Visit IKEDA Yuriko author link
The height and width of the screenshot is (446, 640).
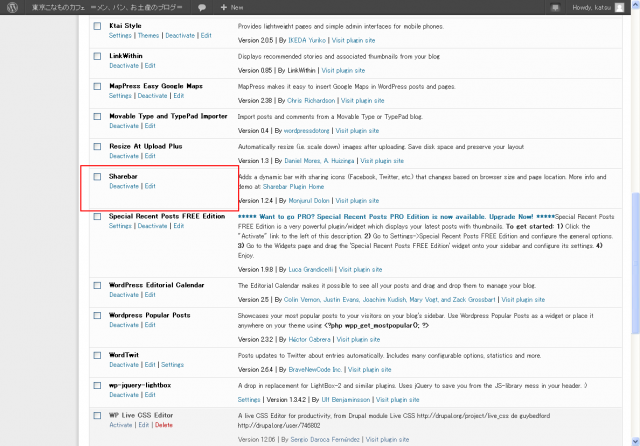(x=307, y=40)
